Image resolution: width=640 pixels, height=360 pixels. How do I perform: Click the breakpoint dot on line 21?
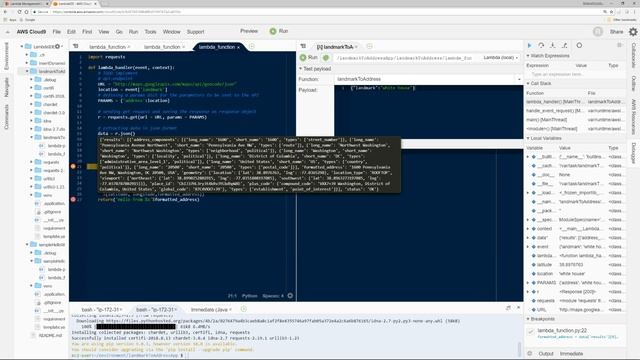[x=73, y=167]
